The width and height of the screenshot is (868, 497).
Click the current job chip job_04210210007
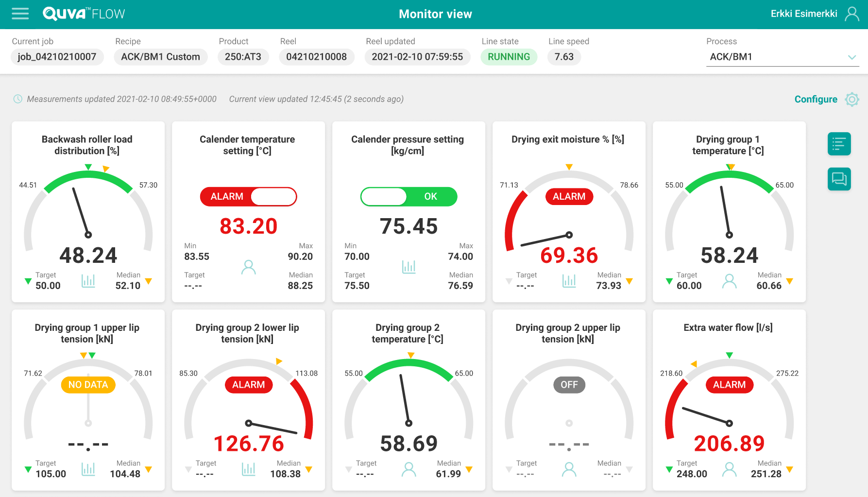(x=57, y=57)
